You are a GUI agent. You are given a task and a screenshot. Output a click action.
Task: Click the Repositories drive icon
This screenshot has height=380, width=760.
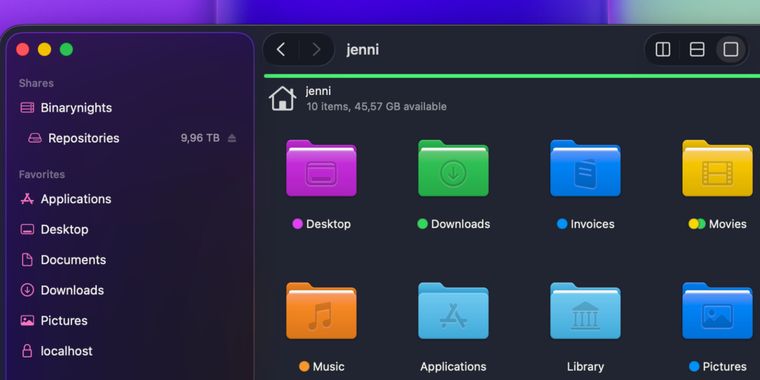click(x=35, y=138)
